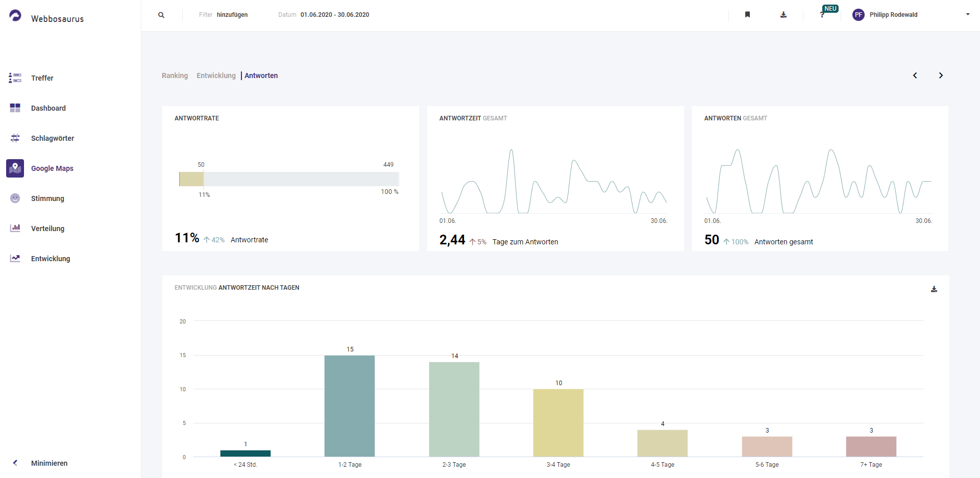This screenshot has height=478, width=980.
Task: Go to previous view with left chevron
Action: point(915,76)
